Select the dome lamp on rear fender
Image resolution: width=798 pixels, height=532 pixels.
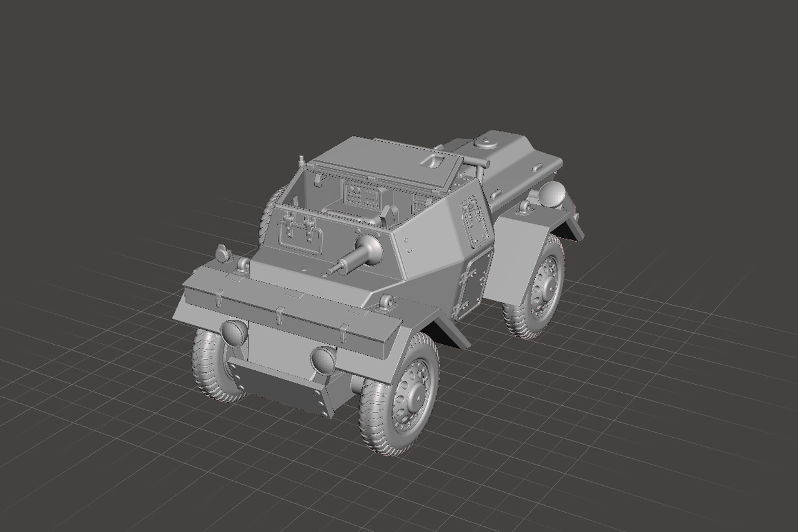click(552, 194)
